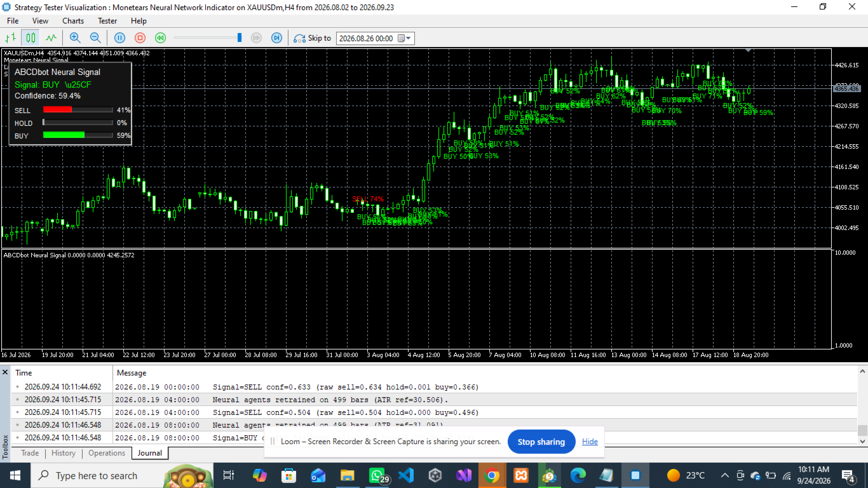Viewport: 868px width, 488px height.
Task: Switch to the History tab
Action: 64,453
